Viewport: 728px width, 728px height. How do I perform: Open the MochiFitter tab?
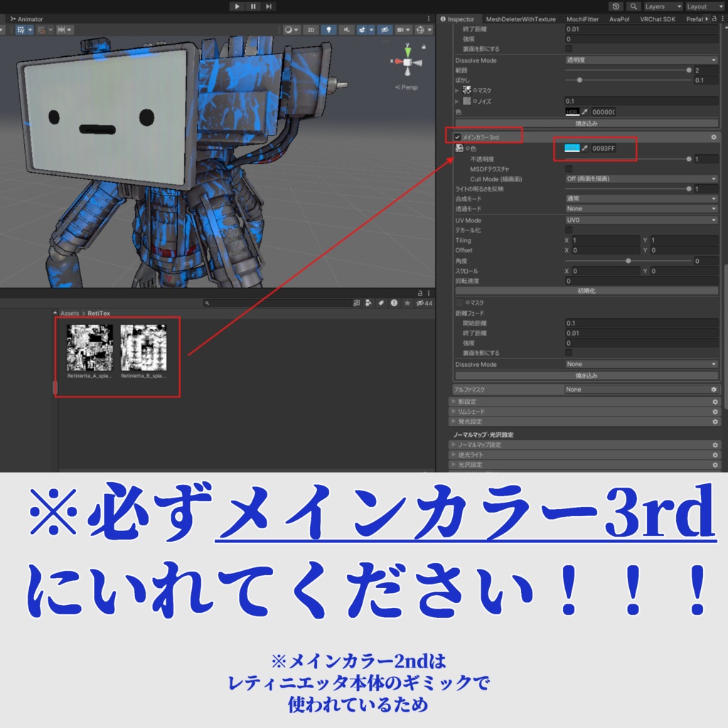point(582,19)
